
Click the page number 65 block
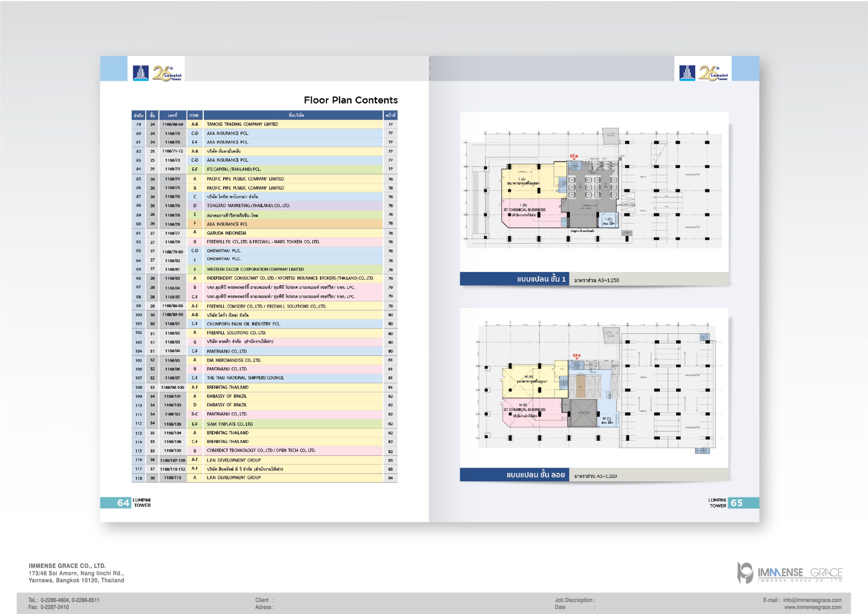point(737,503)
